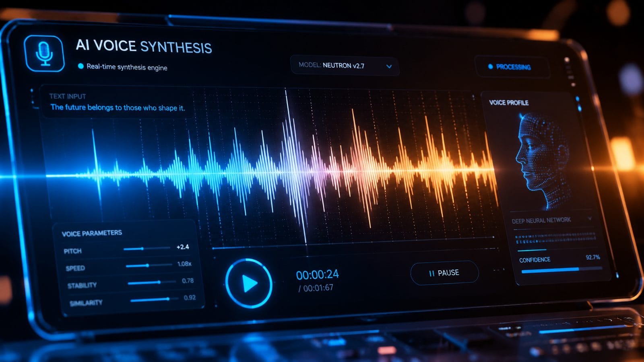Adjust the PITCH slider

tap(147, 249)
